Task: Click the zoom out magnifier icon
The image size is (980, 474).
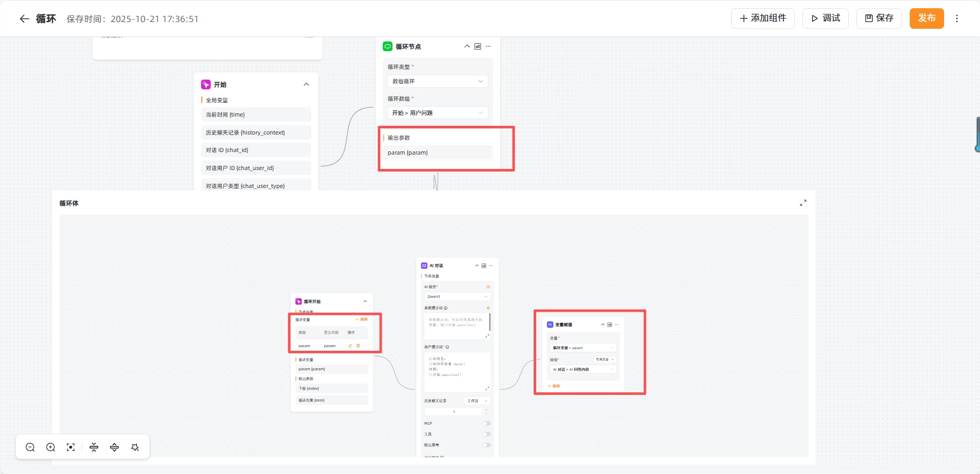Action: (x=30, y=447)
